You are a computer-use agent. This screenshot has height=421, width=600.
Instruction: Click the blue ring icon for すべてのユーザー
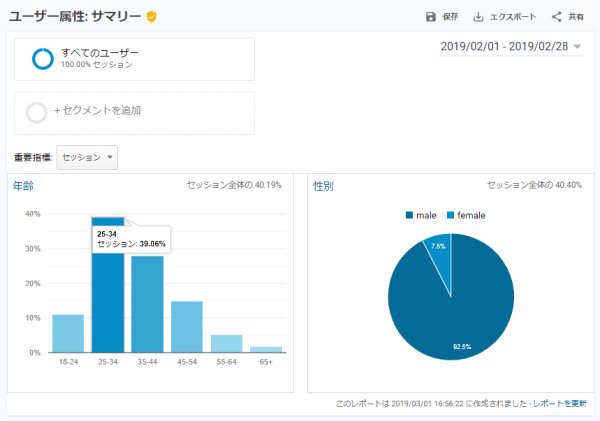click(42, 59)
